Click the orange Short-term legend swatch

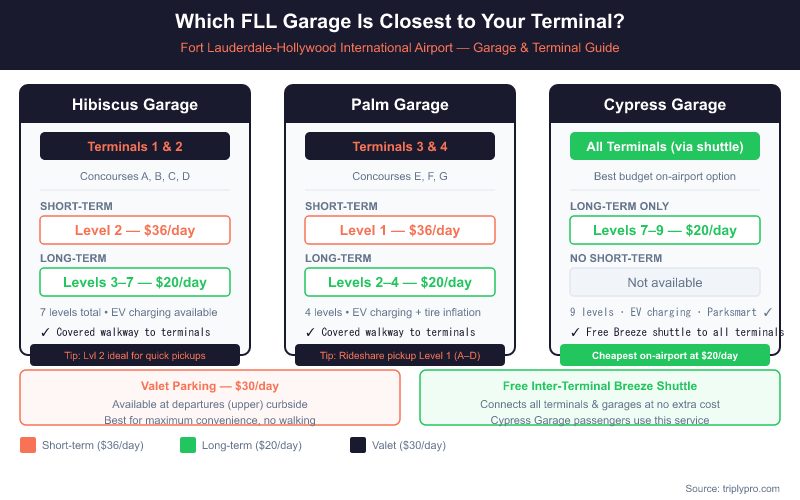point(27,446)
